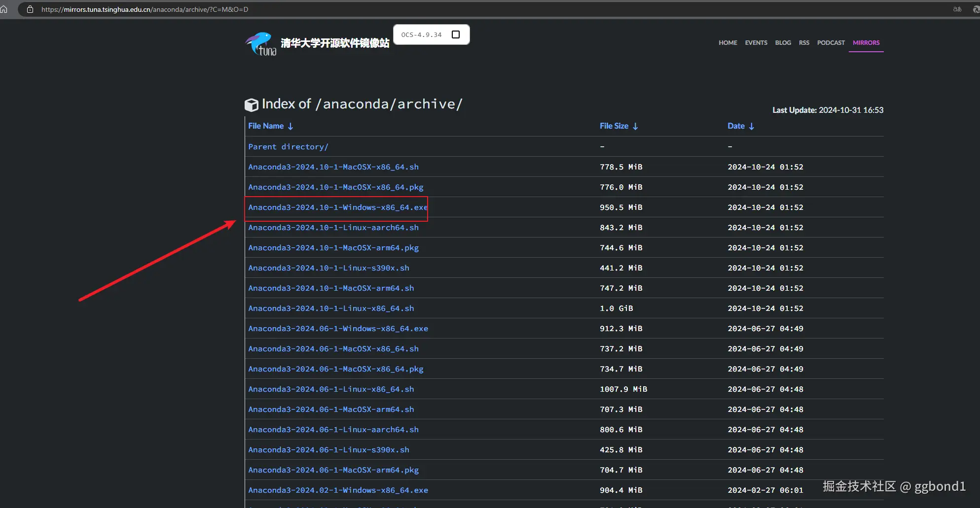Open the HOME nav item
Screen dimensions: 980x508
(x=727, y=43)
